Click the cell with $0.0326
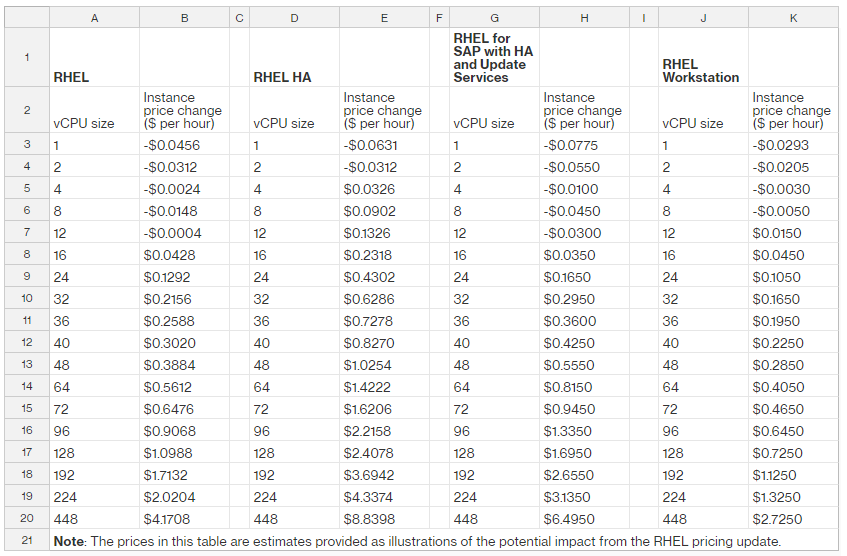847x556 pixels. click(384, 189)
